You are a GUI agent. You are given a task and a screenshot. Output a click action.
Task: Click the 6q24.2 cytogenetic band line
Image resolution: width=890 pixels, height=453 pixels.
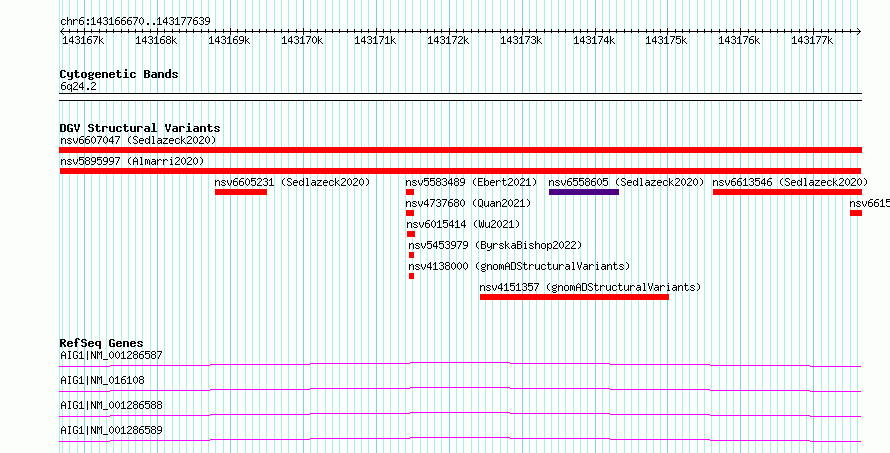pyautogui.click(x=460, y=97)
